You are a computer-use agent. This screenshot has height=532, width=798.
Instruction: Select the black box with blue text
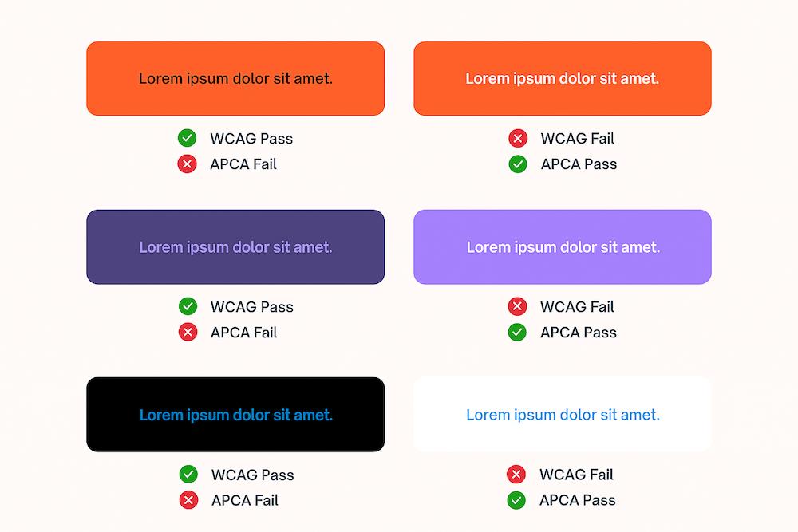click(x=235, y=415)
